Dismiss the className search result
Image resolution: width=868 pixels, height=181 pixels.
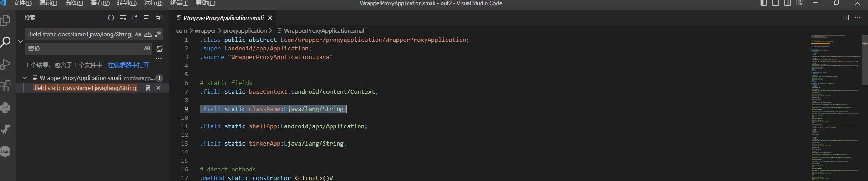pos(158,88)
